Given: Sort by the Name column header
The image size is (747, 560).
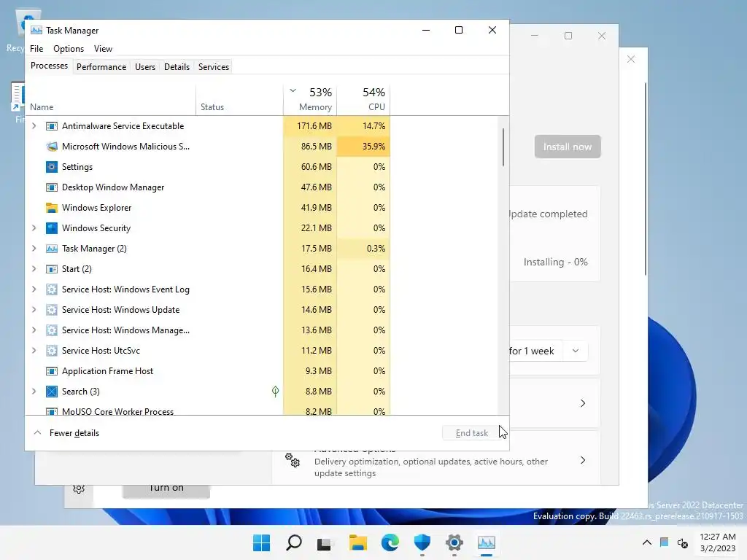Looking at the screenshot, I should tap(111, 99).
